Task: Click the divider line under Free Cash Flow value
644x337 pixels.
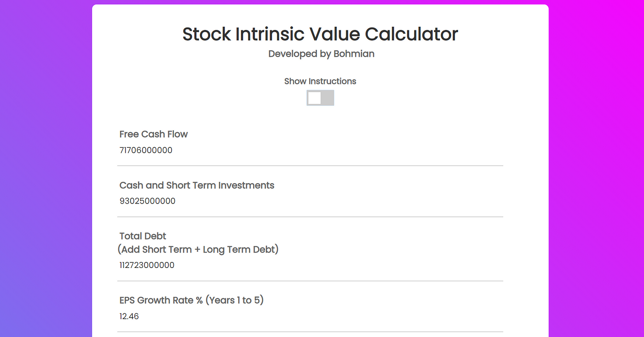Action: [x=310, y=166]
